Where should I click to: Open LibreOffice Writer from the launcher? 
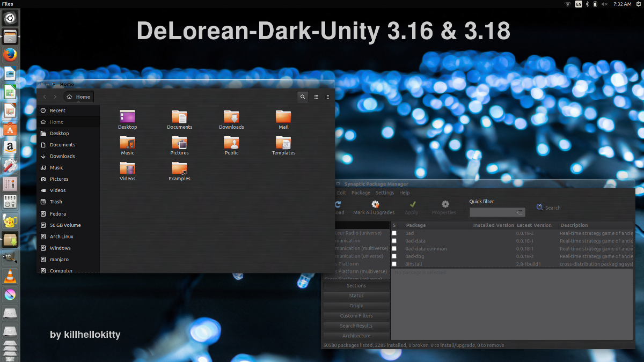coord(10,74)
